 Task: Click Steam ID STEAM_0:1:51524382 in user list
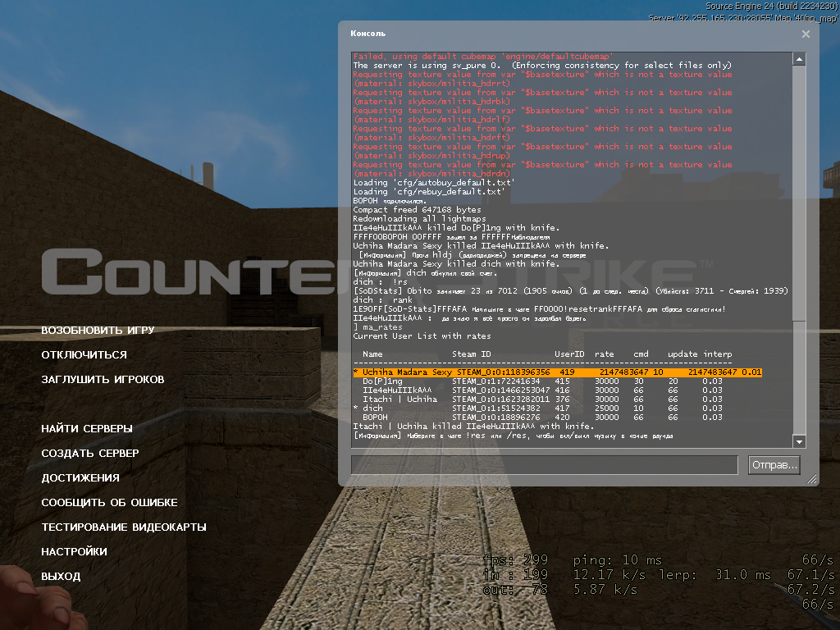496,409
